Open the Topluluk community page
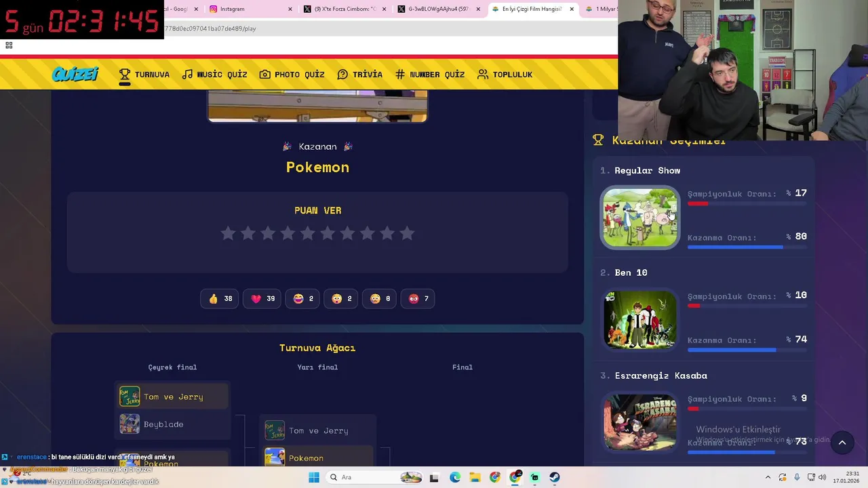Screen dimensions: 868x488 [x=505, y=75]
